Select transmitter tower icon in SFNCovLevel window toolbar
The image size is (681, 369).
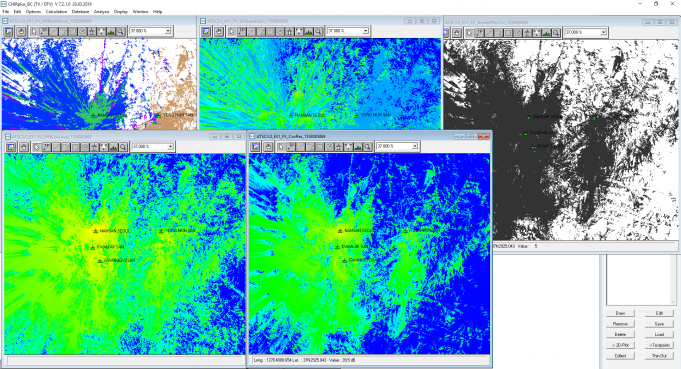tap(94, 147)
